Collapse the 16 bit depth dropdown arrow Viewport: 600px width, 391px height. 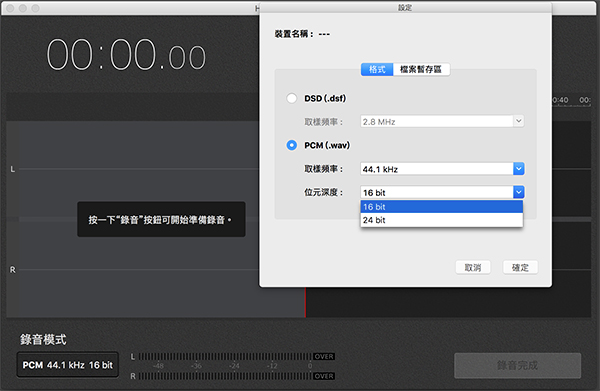point(518,192)
